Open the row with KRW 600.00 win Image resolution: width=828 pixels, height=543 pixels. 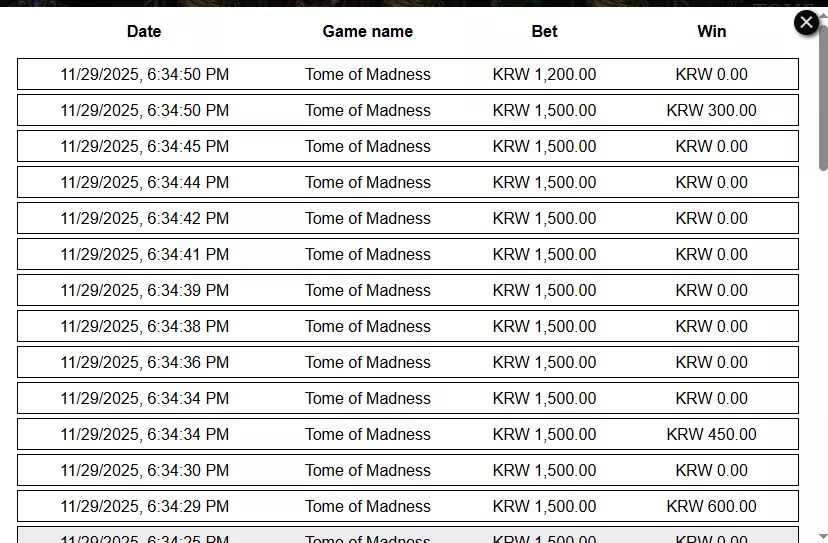point(408,505)
